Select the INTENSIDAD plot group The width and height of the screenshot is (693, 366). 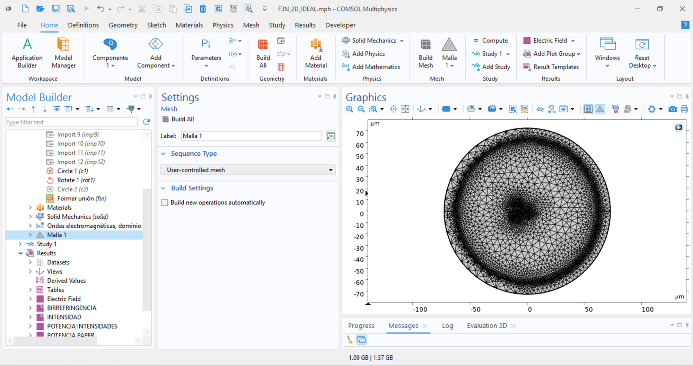[64, 317]
